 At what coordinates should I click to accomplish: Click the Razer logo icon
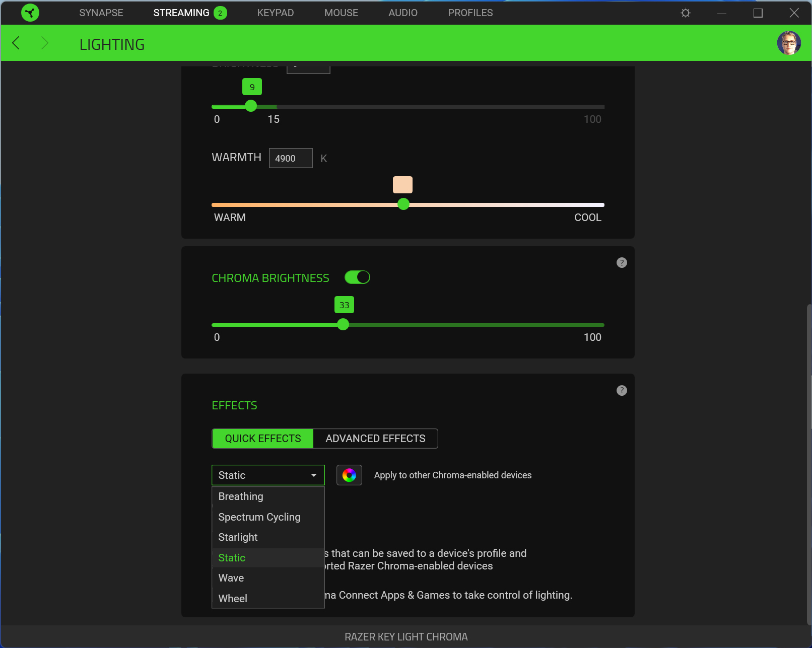(x=30, y=13)
